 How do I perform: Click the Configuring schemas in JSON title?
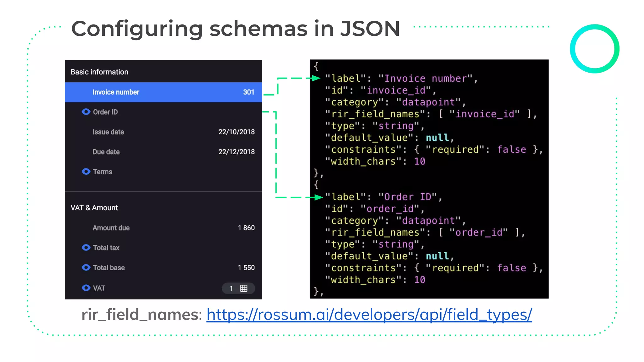pyautogui.click(x=236, y=29)
